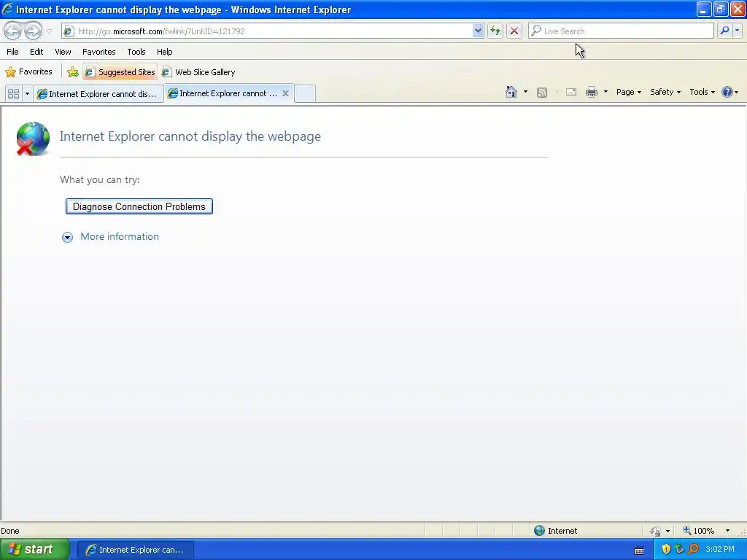Open the Tools command bar menu
This screenshot has height=560, width=747.
(x=702, y=92)
